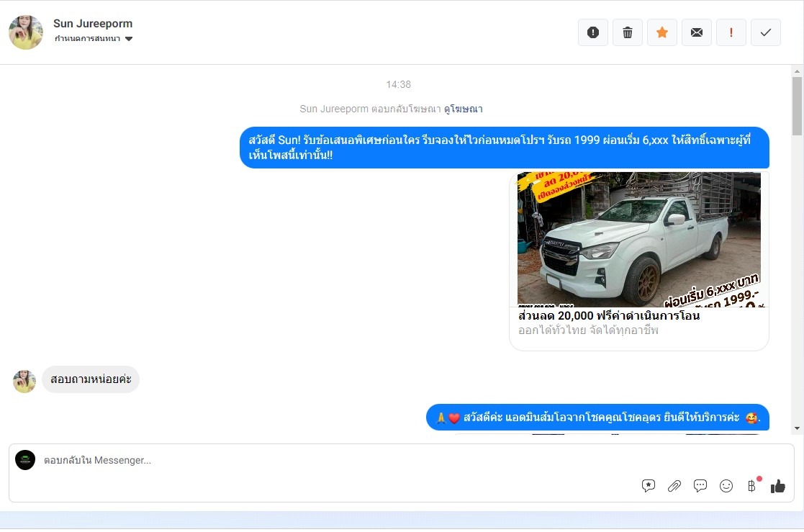
Task: Open the Isuzu pickup truck ad image
Action: [x=638, y=239]
